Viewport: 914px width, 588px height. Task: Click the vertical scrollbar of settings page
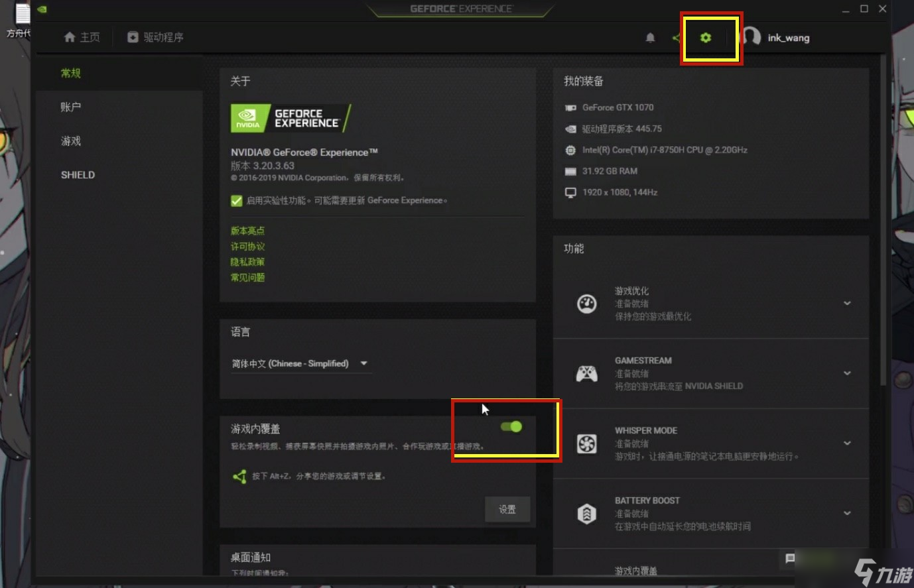coord(883,219)
